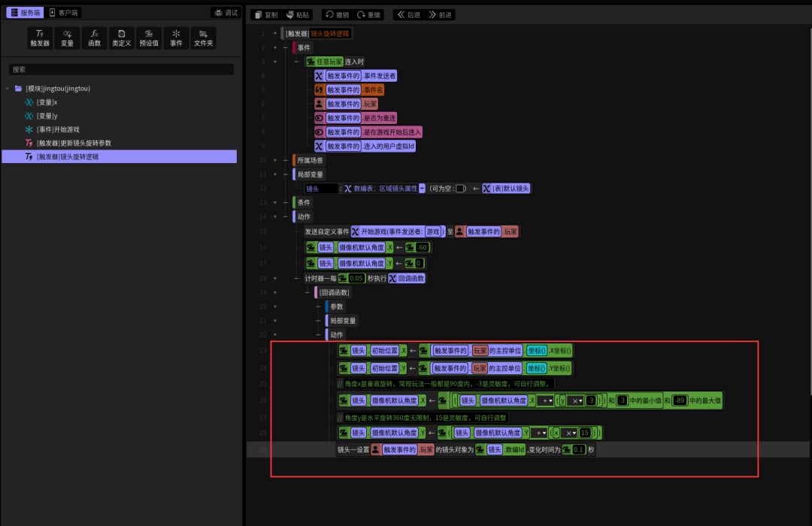812x526 pixels.
Task: Click the 变量 (variable) creation icon
Action: (67, 38)
